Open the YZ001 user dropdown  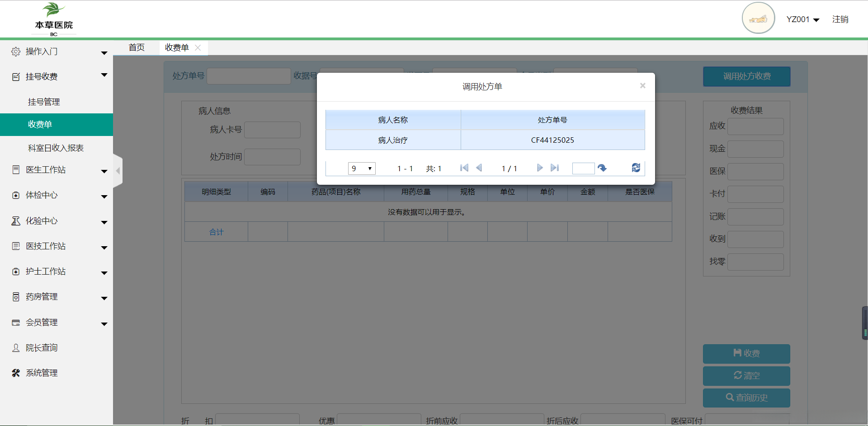(x=803, y=19)
